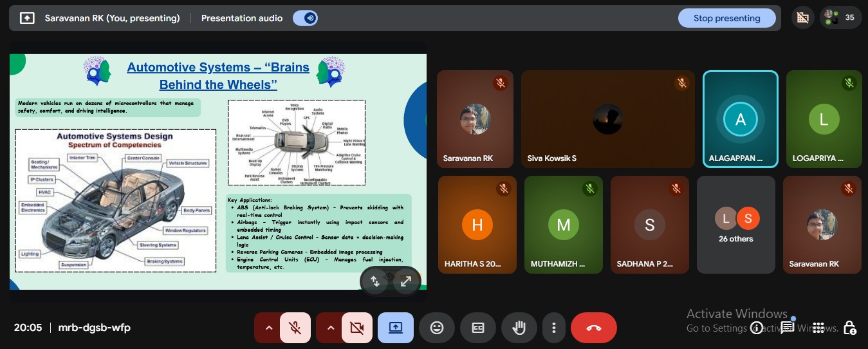Screen dimensions: 868x349
Task: Open host controls lock icon
Action: click(849, 328)
